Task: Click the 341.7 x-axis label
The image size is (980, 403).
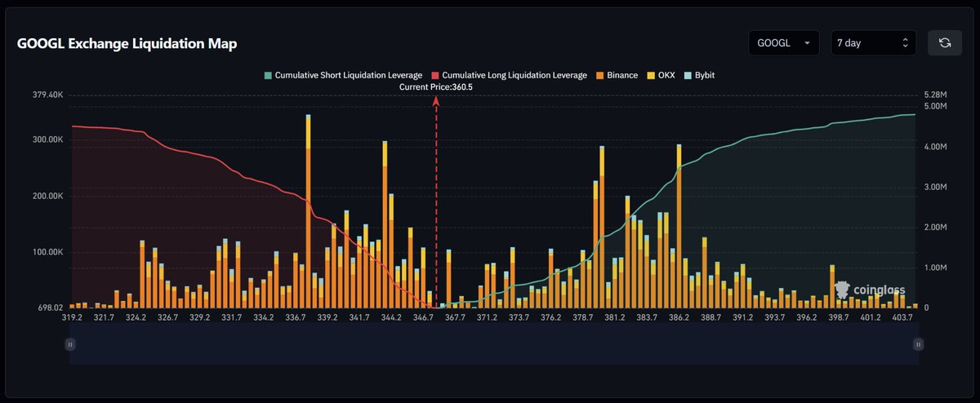Action: pos(359,317)
